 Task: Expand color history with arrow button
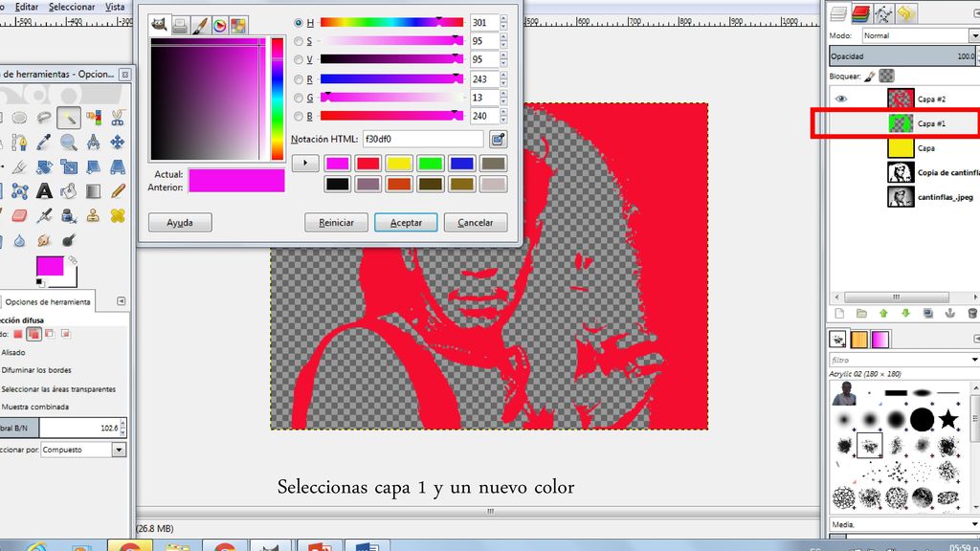(x=305, y=163)
